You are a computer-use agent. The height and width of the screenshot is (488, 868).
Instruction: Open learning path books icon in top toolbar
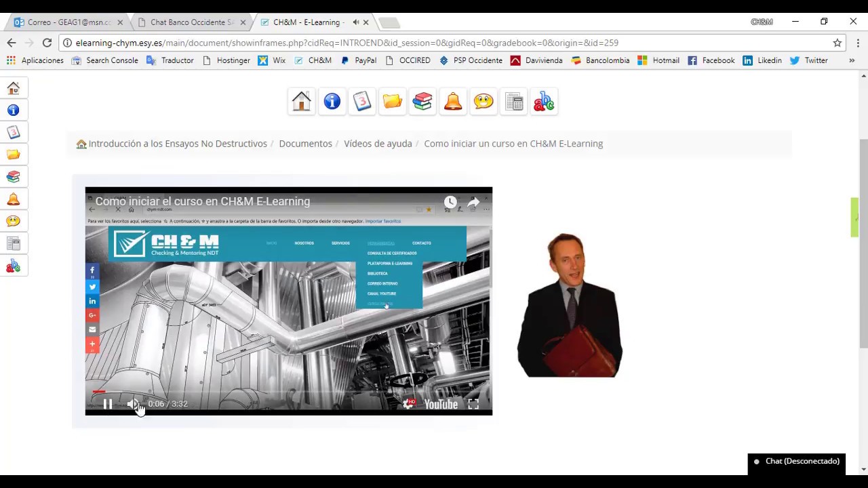[x=422, y=102]
